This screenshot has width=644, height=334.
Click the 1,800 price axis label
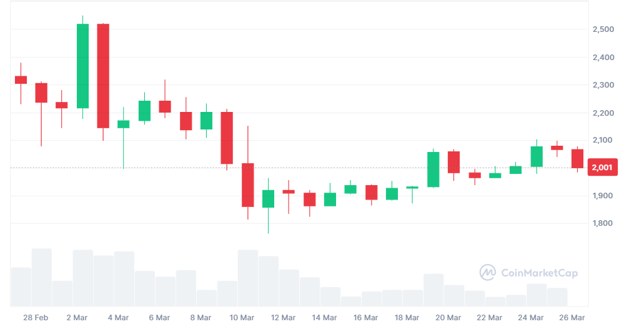point(603,223)
